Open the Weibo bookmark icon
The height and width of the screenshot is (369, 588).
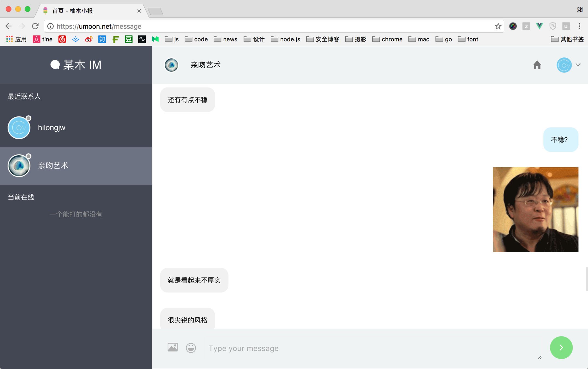click(x=89, y=39)
